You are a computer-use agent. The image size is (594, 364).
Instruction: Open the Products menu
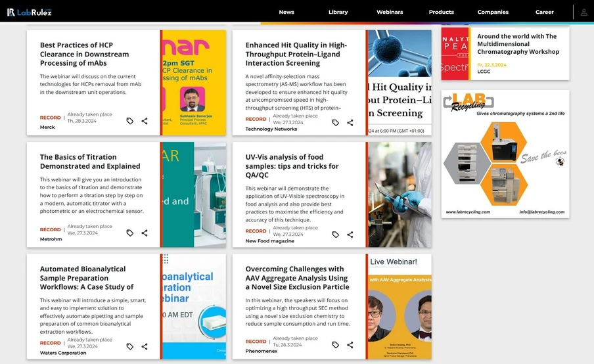442,12
